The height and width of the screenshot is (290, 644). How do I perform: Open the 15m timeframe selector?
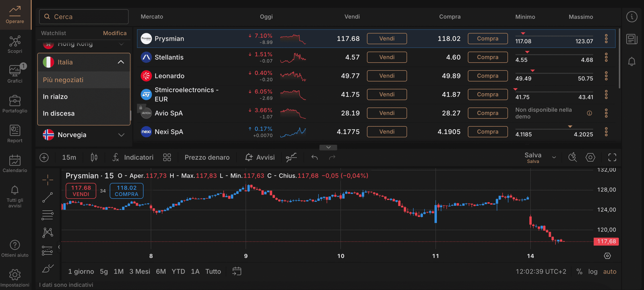point(69,158)
